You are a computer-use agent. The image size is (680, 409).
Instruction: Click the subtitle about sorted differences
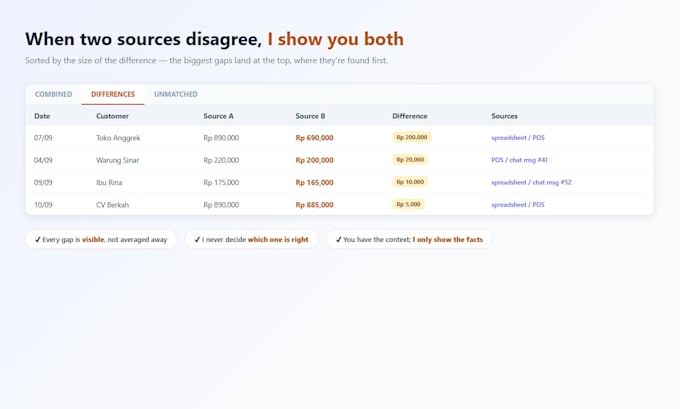[206, 60]
